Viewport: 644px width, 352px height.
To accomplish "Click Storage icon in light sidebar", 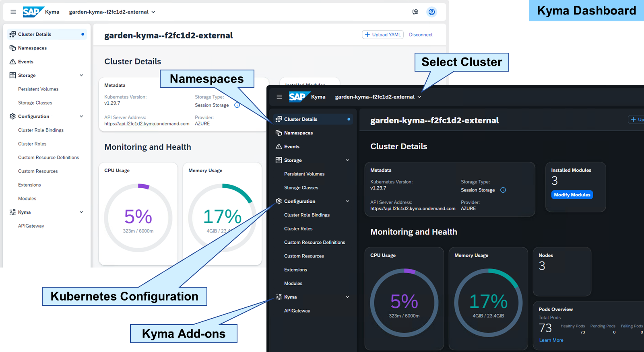I will [x=12, y=75].
